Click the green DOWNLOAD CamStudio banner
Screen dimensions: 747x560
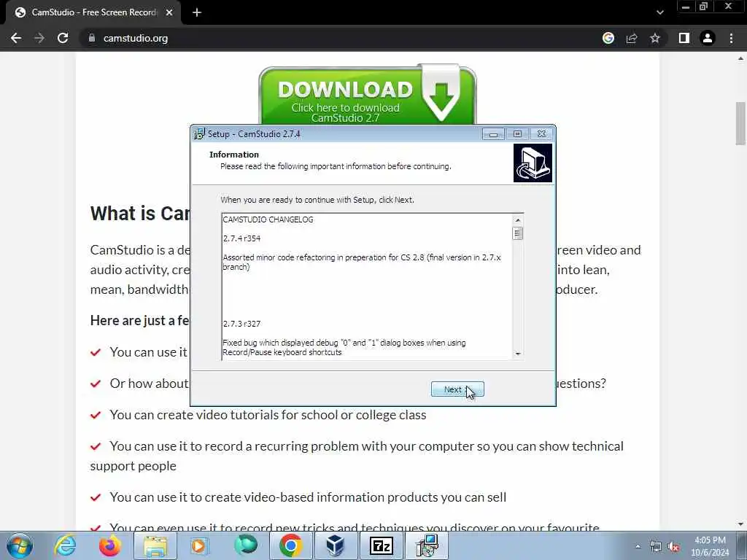tap(368, 96)
